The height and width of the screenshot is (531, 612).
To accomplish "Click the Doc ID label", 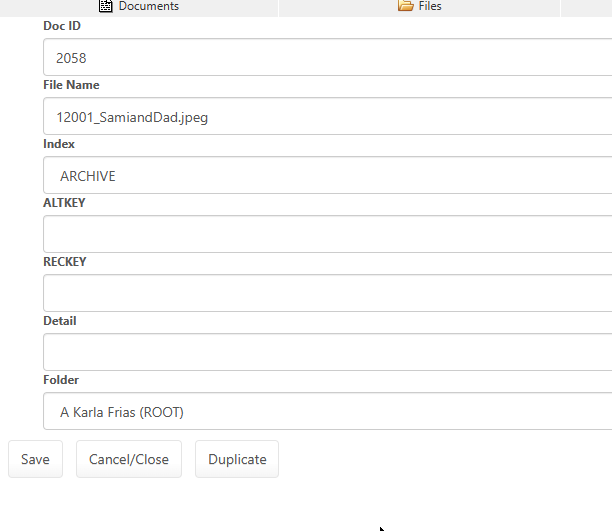I will (x=62, y=26).
